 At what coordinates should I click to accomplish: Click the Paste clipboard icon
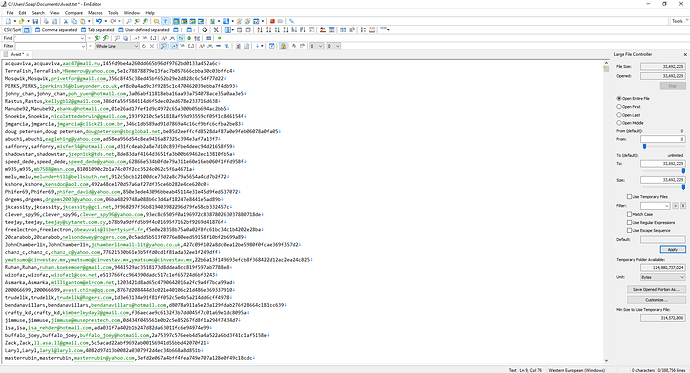pyautogui.click(x=82, y=21)
